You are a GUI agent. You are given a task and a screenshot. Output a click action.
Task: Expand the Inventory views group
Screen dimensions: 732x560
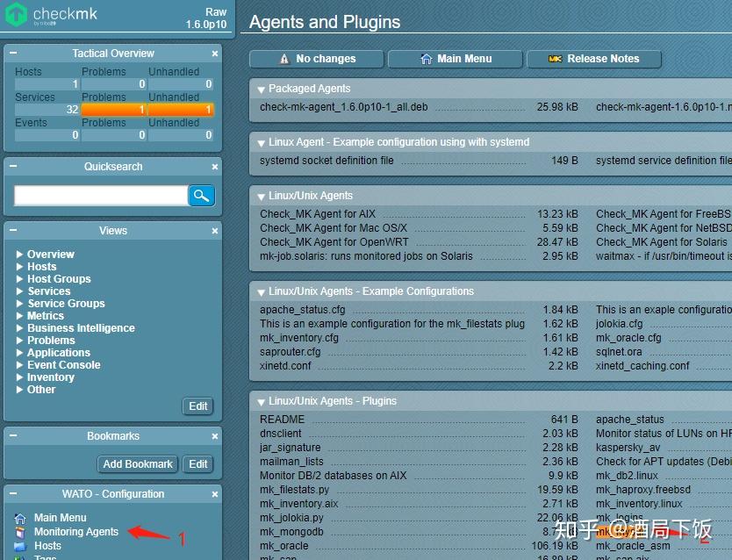19,377
